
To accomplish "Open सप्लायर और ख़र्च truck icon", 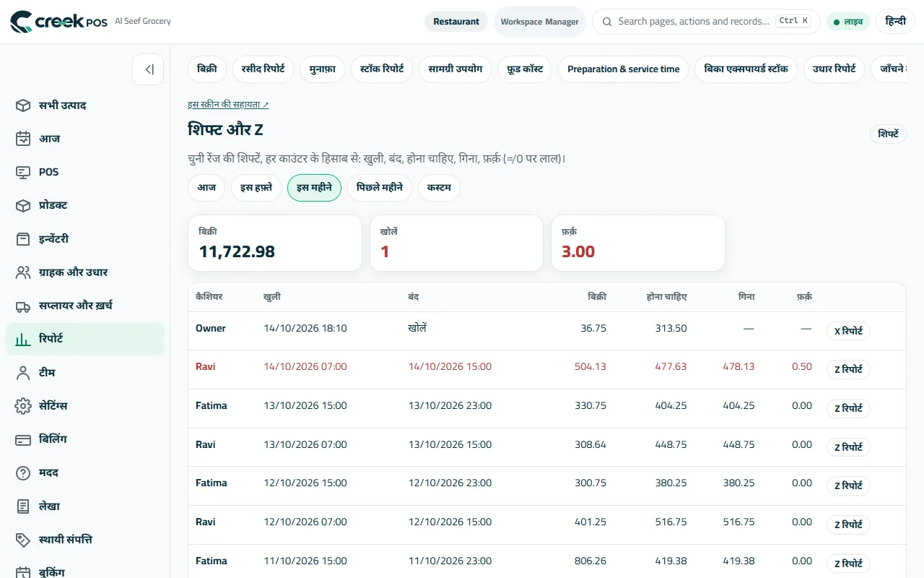I will [23, 306].
